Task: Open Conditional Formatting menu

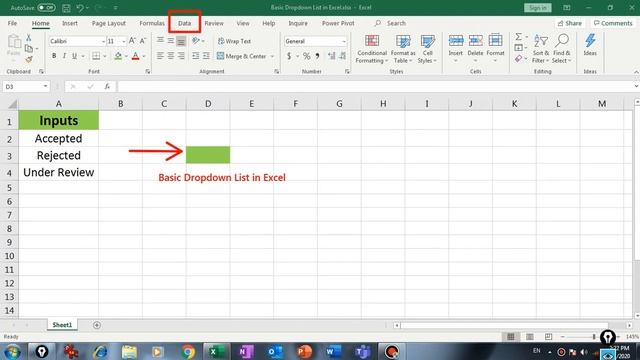Action: tap(371, 49)
